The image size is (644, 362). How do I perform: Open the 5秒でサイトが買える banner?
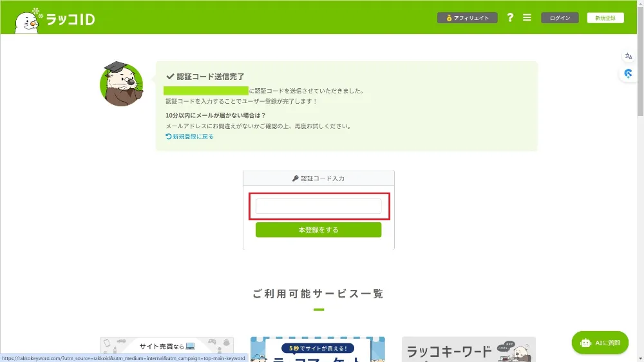(x=317, y=349)
